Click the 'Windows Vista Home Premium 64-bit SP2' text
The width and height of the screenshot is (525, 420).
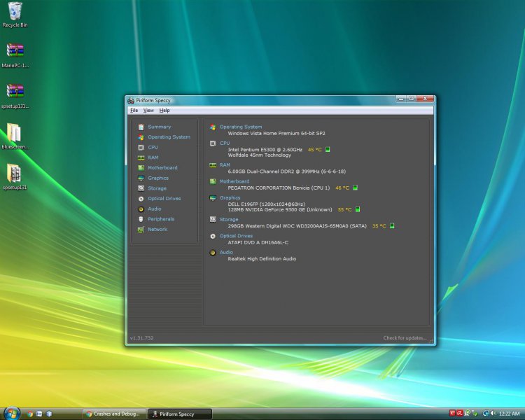tap(276, 133)
